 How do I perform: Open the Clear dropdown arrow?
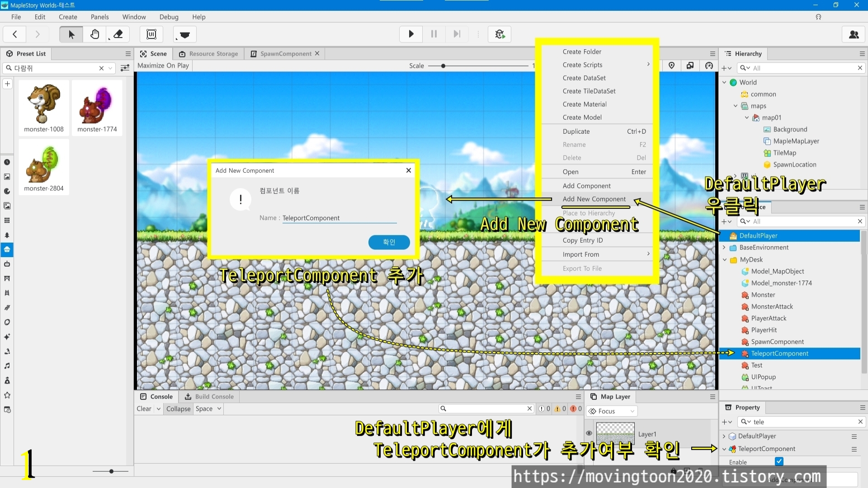click(x=159, y=408)
